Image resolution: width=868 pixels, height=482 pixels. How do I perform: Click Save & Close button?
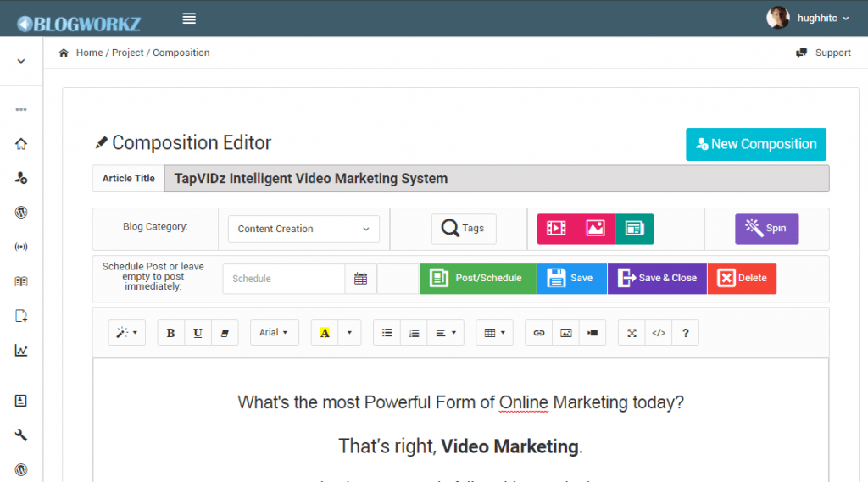click(657, 279)
